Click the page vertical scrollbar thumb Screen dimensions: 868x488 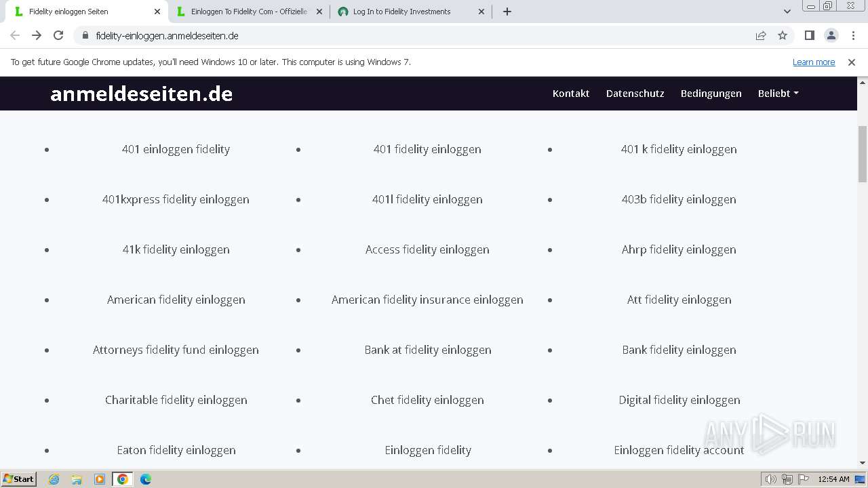coord(863,154)
